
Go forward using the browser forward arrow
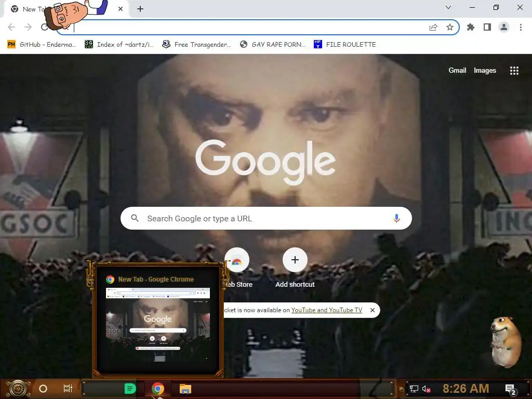[28, 27]
